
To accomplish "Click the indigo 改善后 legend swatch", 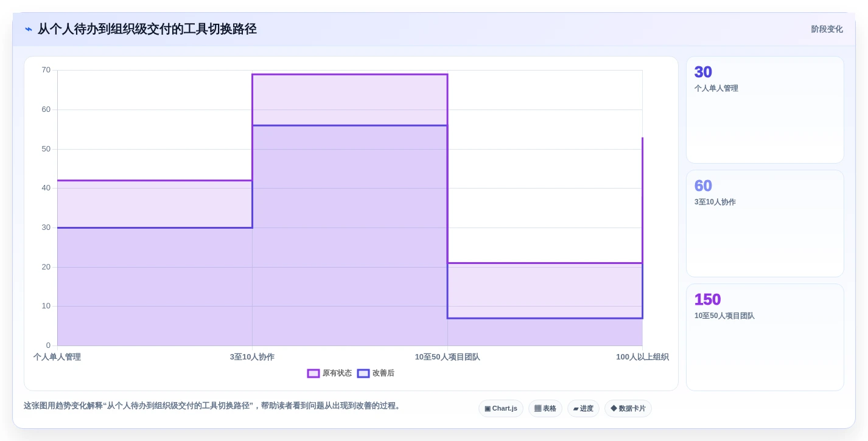I will point(363,373).
